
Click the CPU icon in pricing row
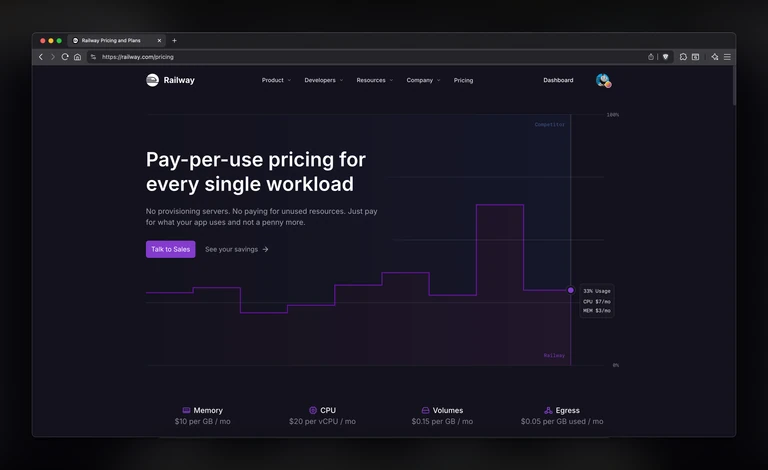tap(313, 410)
